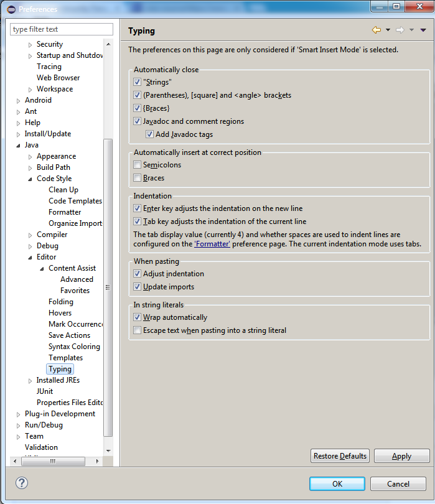Select Save Actions tree item
The image size is (435, 504).
point(69,335)
